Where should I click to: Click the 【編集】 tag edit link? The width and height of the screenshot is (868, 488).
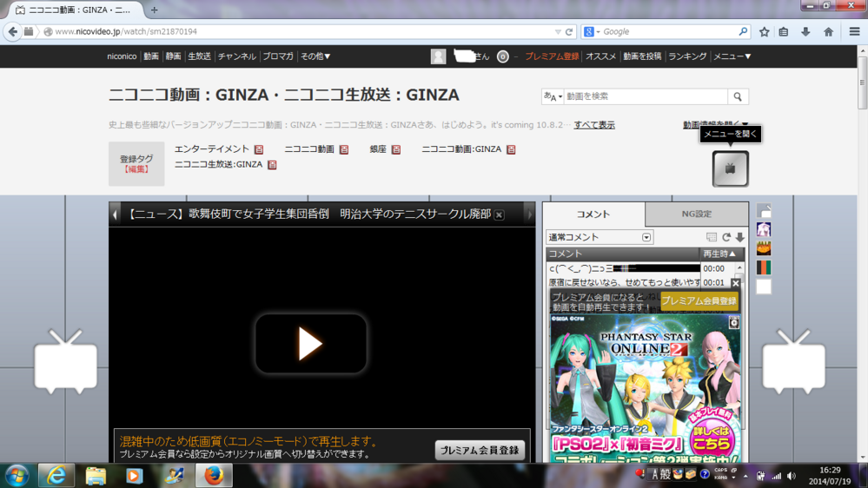[x=136, y=169]
